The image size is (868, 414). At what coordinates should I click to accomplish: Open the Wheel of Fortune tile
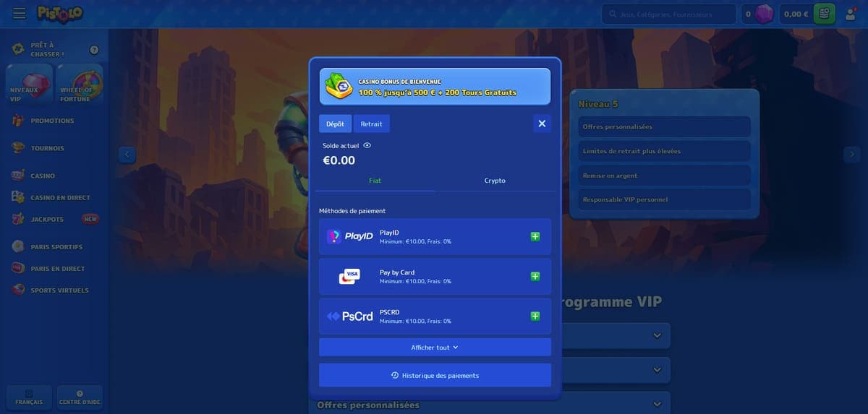point(80,84)
